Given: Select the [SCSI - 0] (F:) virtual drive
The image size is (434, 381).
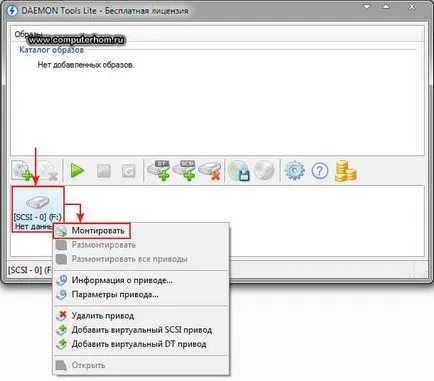Looking at the screenshot, I should click(x=38, y=209).
